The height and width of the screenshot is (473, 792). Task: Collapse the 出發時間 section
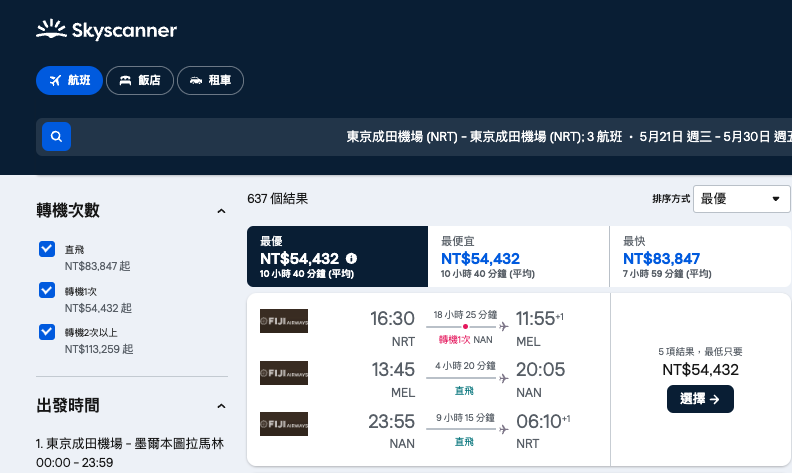pyautogui.click(x=221, y=406)
